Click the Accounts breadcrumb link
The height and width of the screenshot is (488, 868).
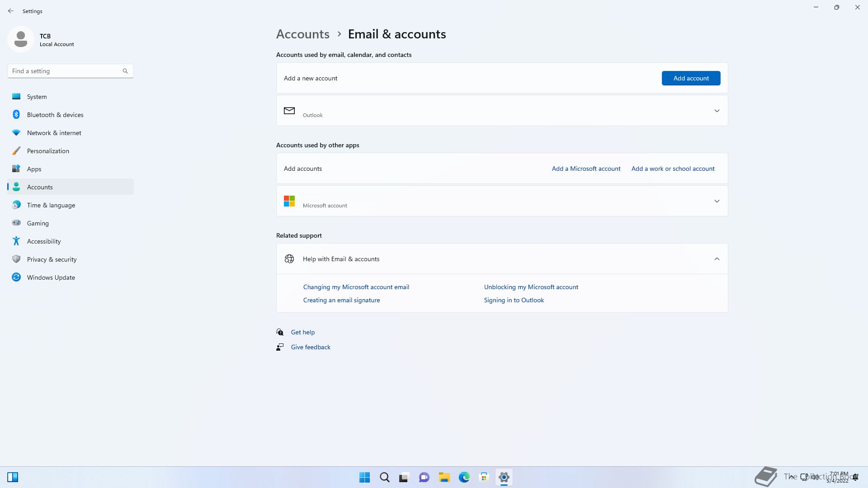[302, 34]
